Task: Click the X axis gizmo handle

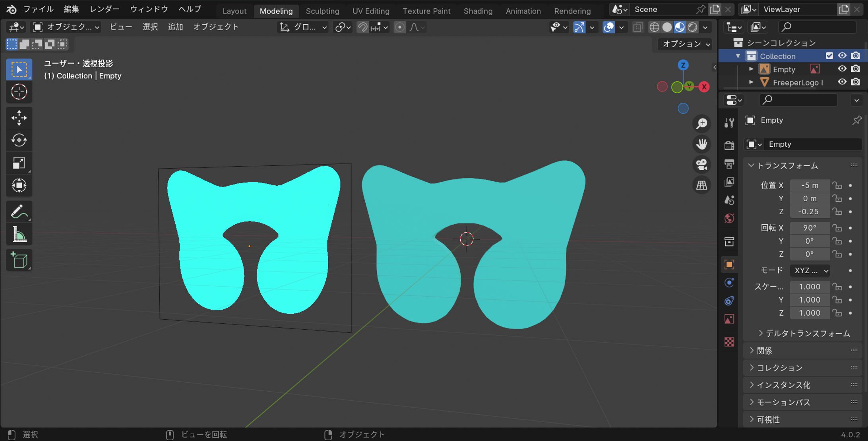Action: click(704, 87)
